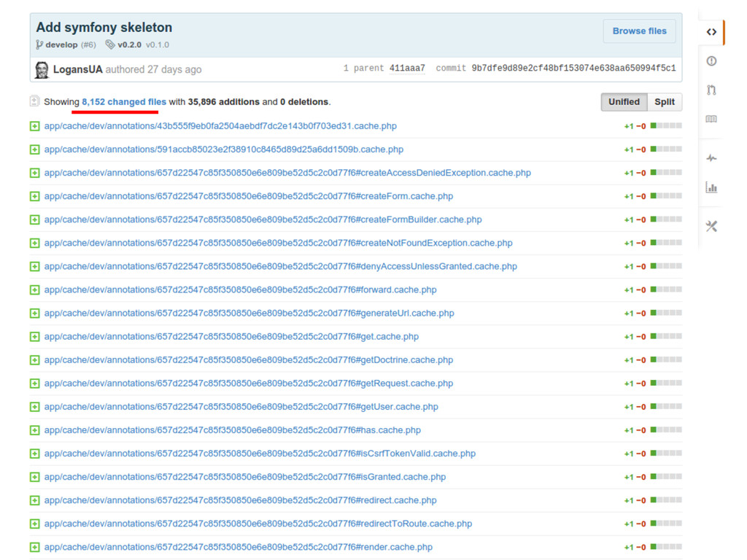Open parent commit 411aaa7
This screenshot has height=560, width=747.
(407, 68)
